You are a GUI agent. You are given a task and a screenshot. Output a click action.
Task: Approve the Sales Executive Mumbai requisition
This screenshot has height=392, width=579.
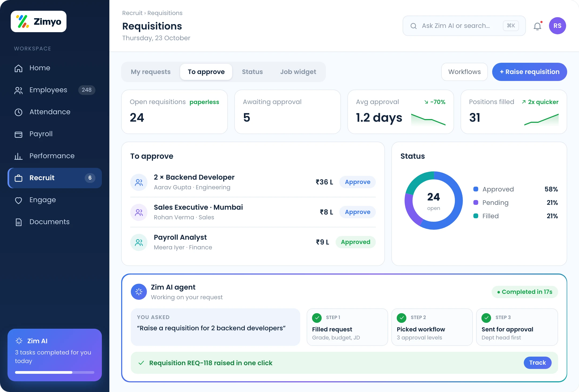point(358,212)
